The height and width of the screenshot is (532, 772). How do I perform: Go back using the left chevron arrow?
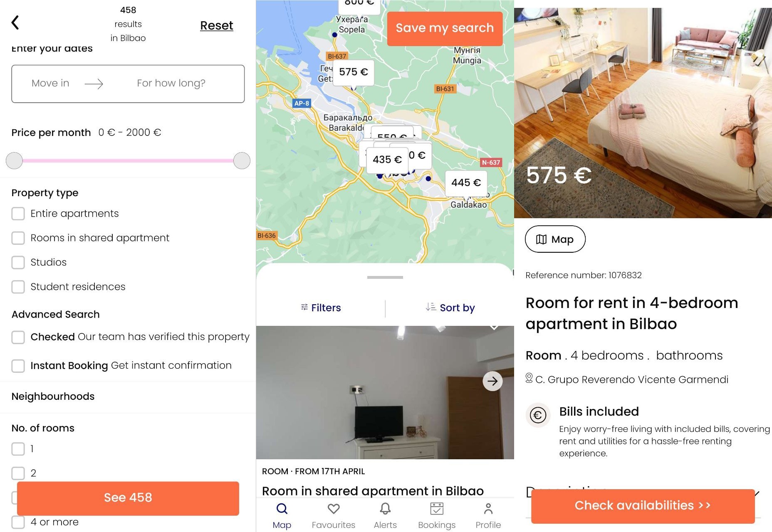pyautogui.click(x=15, y=22)
